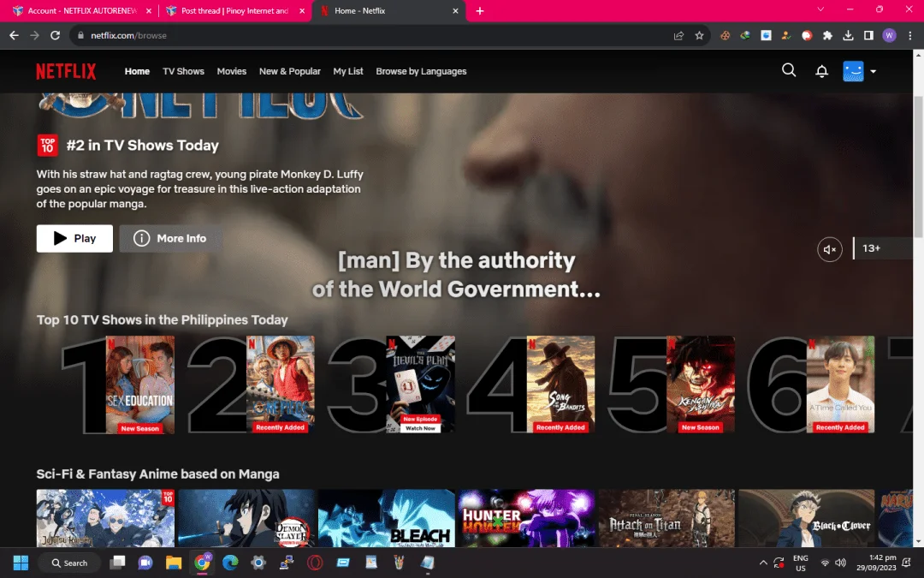Open the One Piece top 10 thumbnail

tap(281, 384)
